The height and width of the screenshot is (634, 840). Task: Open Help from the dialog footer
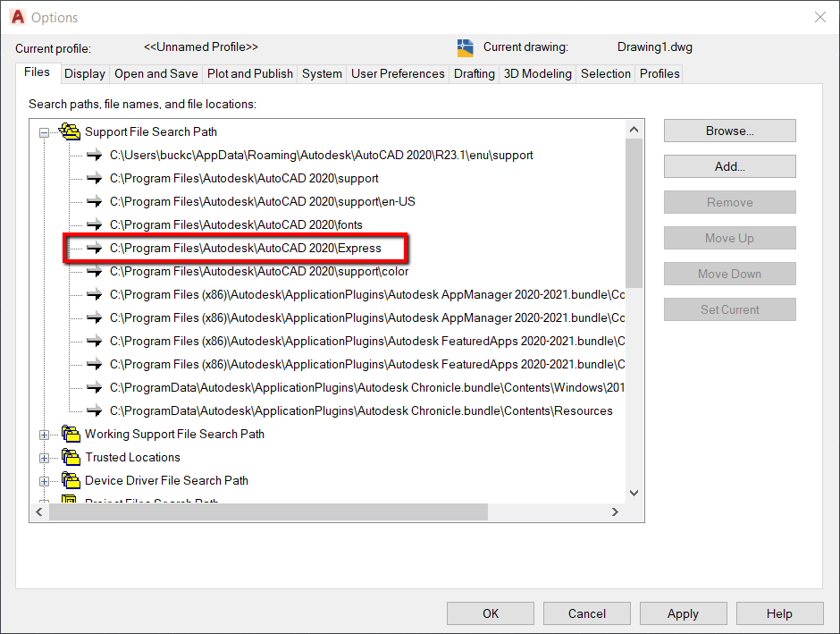coord(779,613)
